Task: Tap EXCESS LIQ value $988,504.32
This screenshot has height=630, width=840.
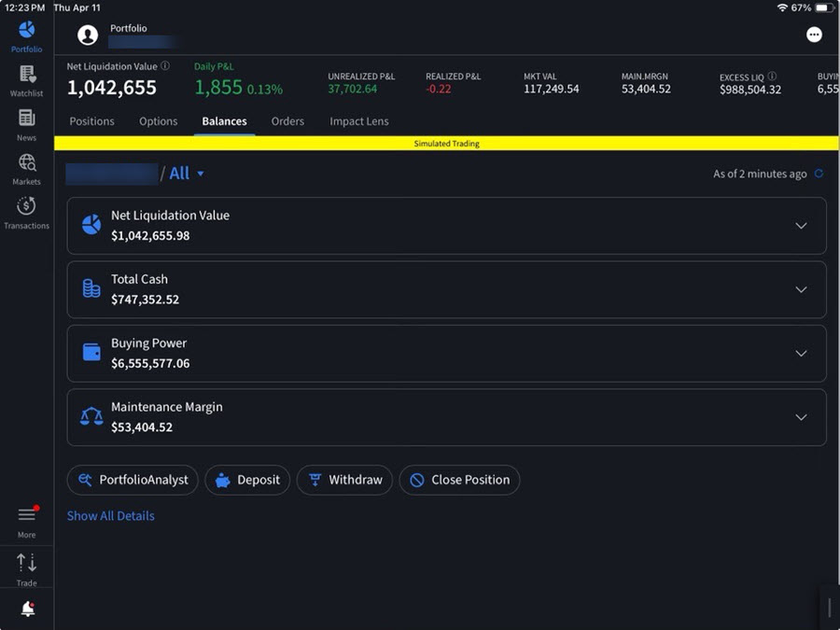Action: pos(750,90)
